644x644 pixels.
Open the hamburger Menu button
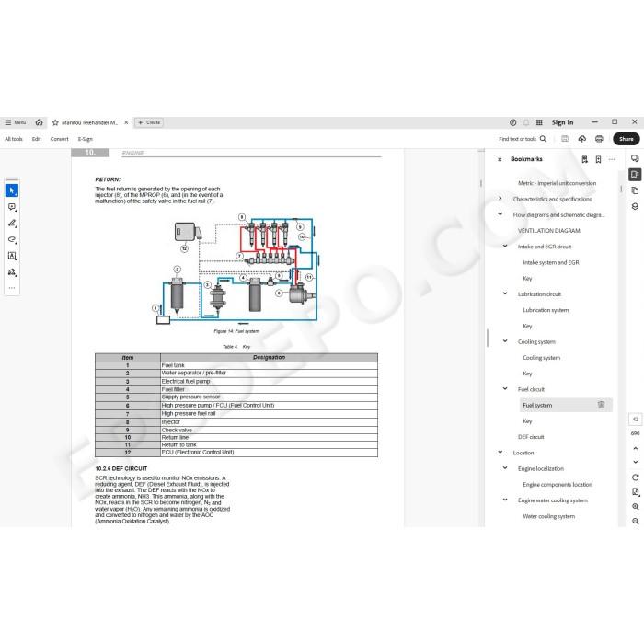[16, 122]
